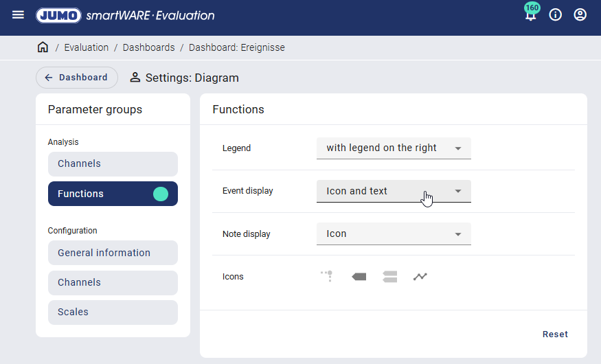Toggle the line chart markers icon
This screenshot has height=364, width=601.
tap(420, 277)
